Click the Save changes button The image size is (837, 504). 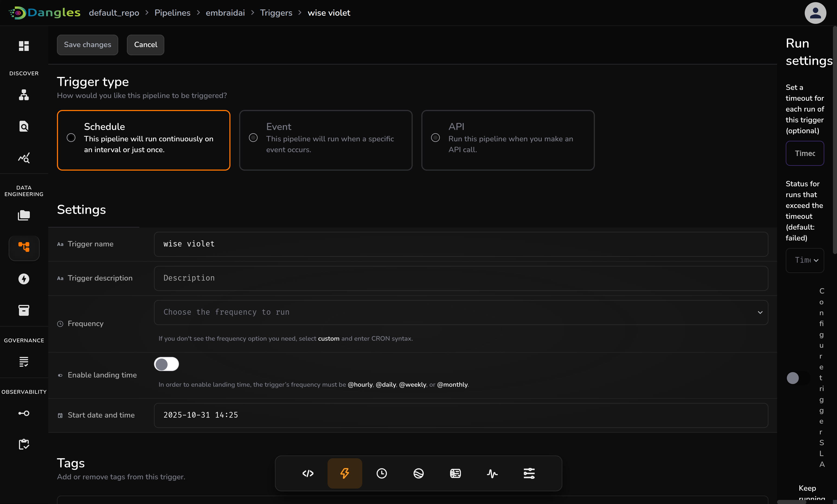[87, 45]
